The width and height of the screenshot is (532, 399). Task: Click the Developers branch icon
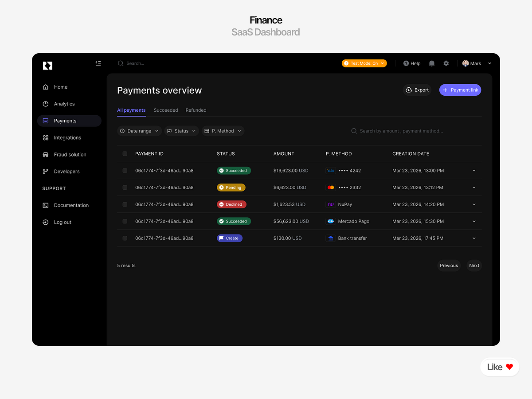tap(46, 172)
